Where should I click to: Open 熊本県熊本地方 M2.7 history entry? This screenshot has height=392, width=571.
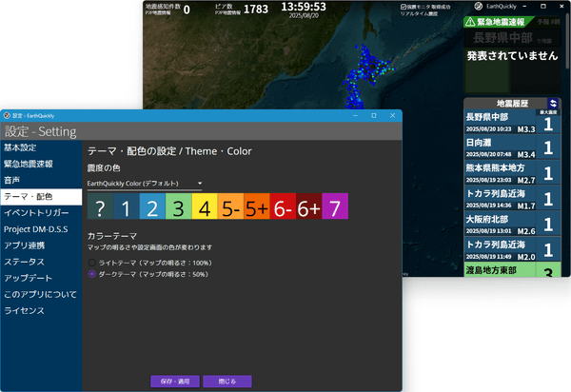click(x=512, y=173)
